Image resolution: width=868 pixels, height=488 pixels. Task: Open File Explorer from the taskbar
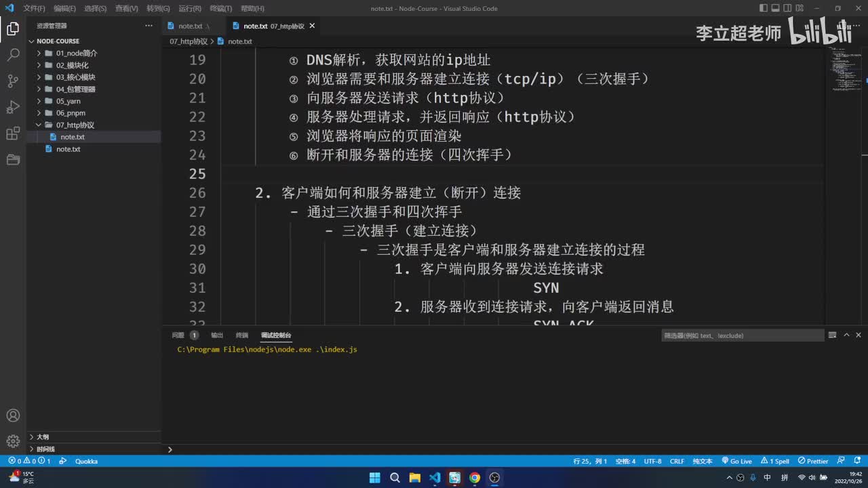point(415,478)
